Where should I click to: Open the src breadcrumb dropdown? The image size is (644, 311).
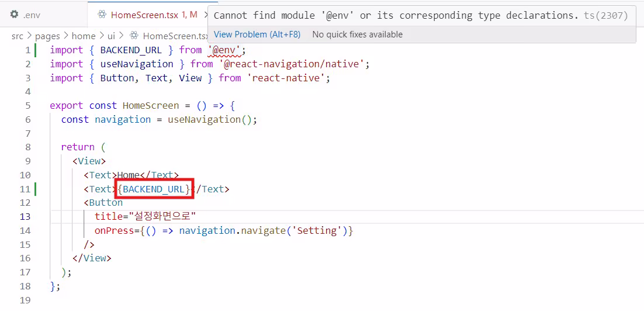18,36
